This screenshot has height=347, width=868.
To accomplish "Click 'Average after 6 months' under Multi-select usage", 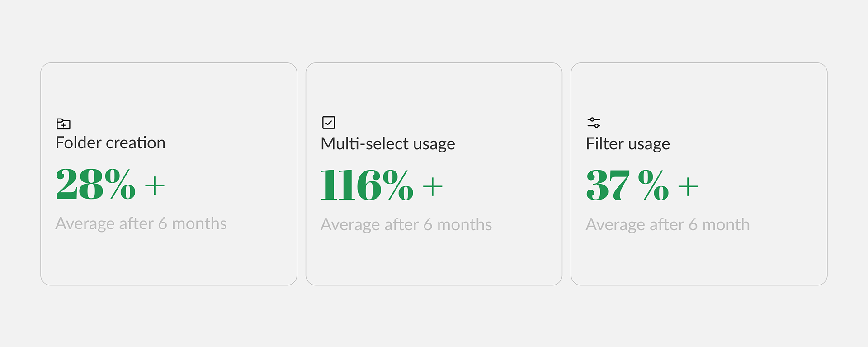I will (406, 225).
